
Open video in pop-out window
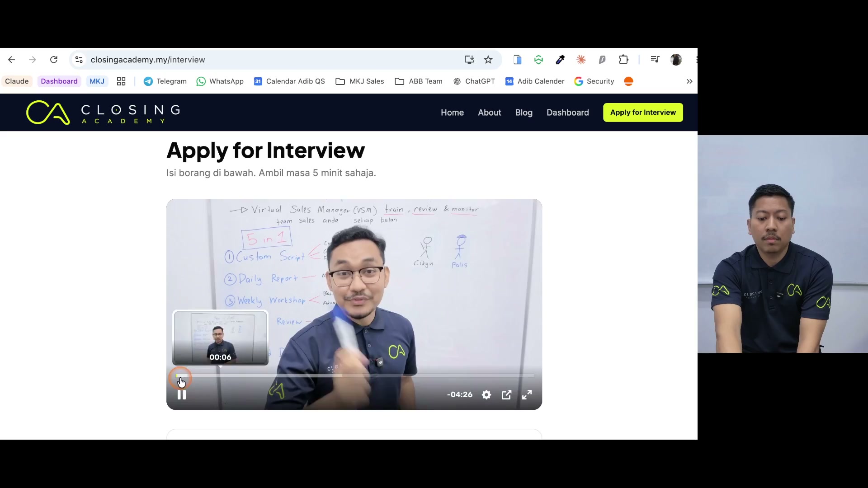[x=507, y=395]
